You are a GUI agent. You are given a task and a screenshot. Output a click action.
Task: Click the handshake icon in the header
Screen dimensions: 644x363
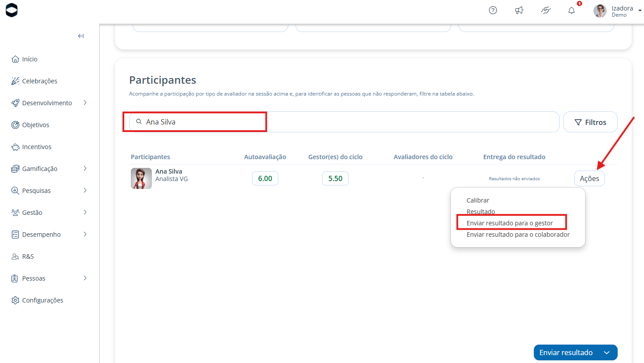(x=546, y=10)
